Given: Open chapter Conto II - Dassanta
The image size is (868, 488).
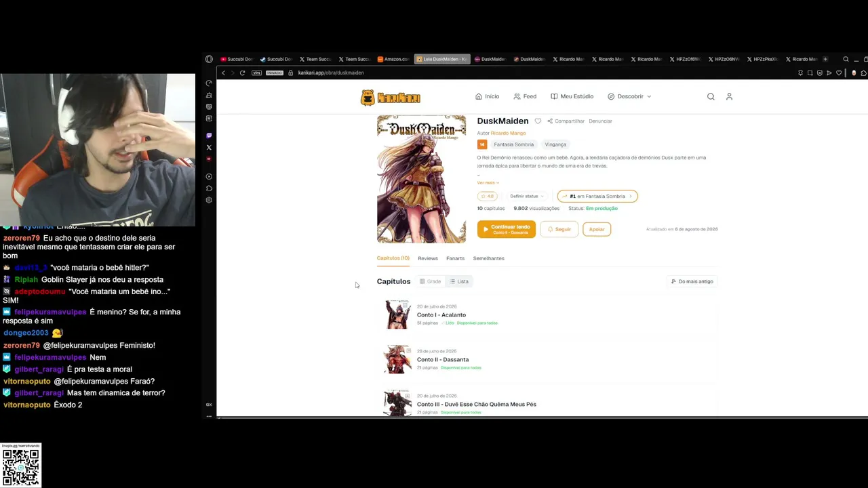Looking at the screenshot, I should [x=443, y=360].
